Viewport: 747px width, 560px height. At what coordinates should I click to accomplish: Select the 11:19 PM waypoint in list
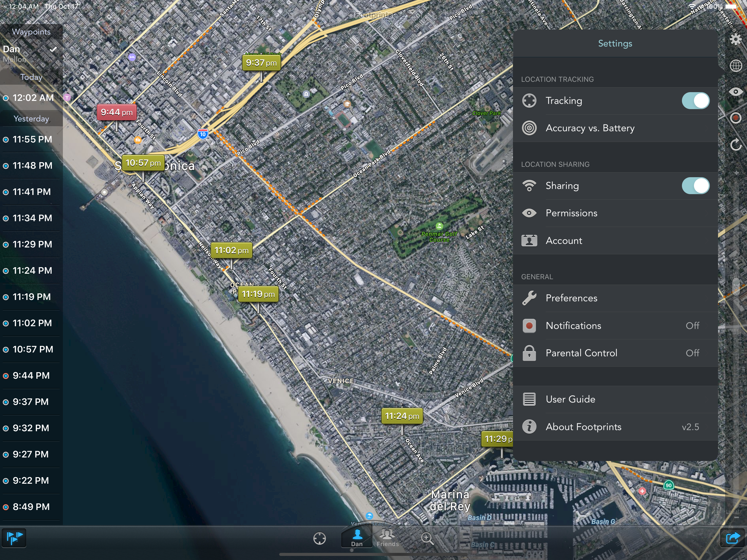tap(31, 297)
